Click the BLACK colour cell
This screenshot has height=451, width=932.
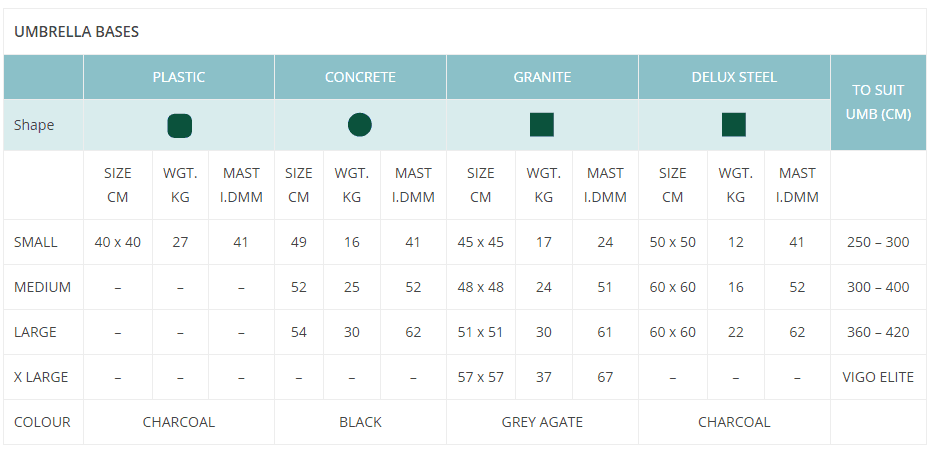pos(360,422)
